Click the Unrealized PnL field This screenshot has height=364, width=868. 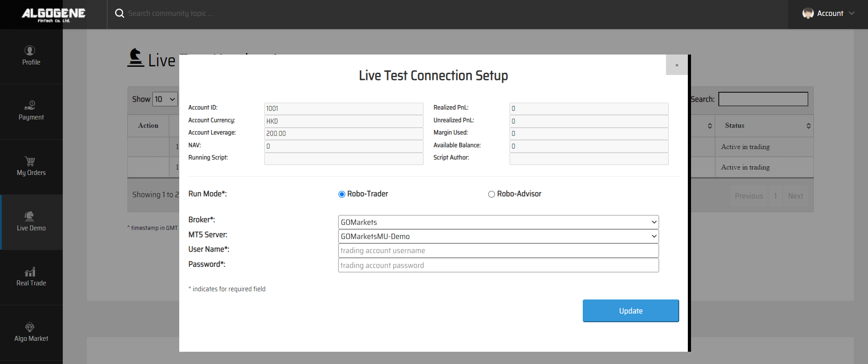coord(589,121)
